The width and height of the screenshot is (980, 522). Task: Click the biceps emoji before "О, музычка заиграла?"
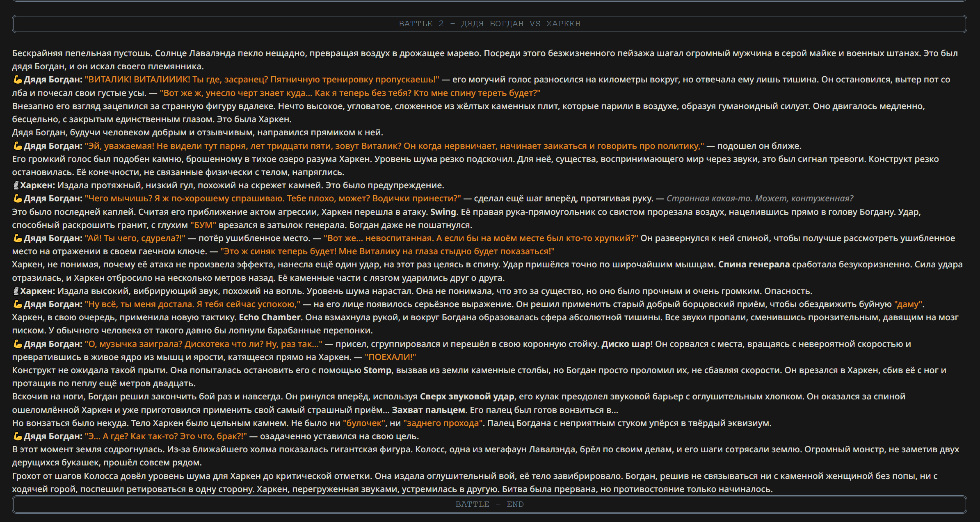(17, 344)
